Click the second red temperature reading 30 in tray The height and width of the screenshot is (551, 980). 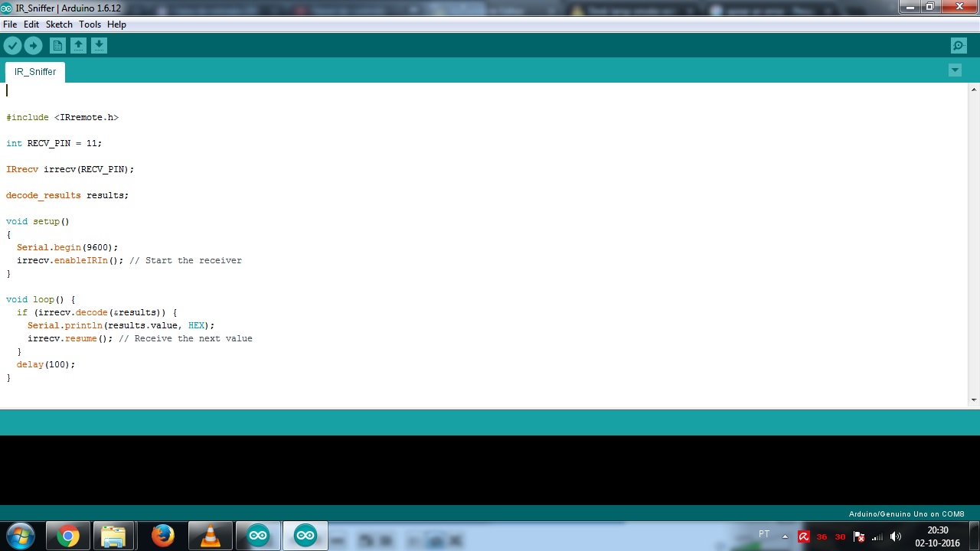pyautogui.click(x=840, y=536)
